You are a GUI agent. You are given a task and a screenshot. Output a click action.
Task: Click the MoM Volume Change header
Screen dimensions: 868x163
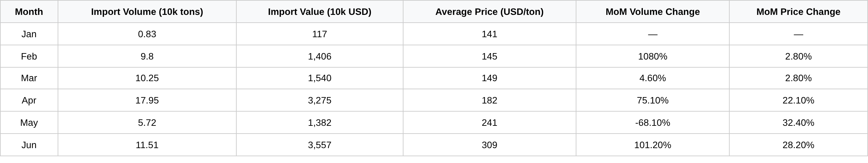pos(653,12)
